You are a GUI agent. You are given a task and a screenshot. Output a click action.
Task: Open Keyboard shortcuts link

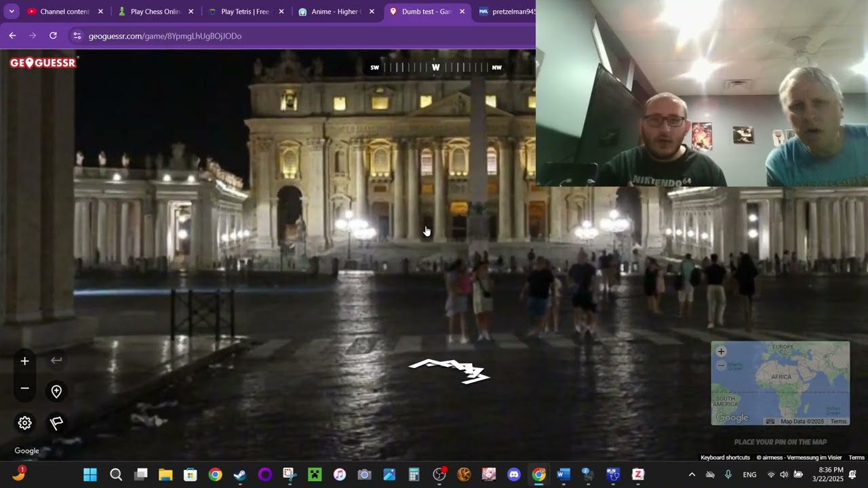tap(725, 457)
